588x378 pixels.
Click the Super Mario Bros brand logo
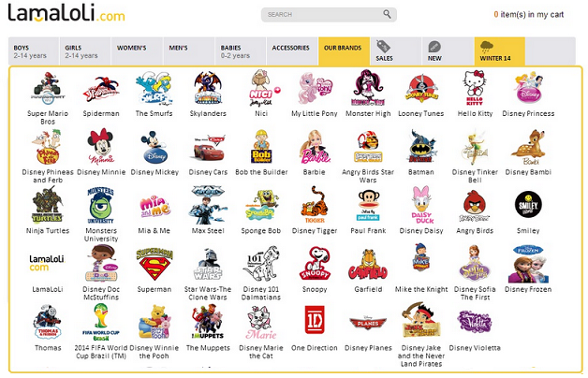click(x=47, y=88)
